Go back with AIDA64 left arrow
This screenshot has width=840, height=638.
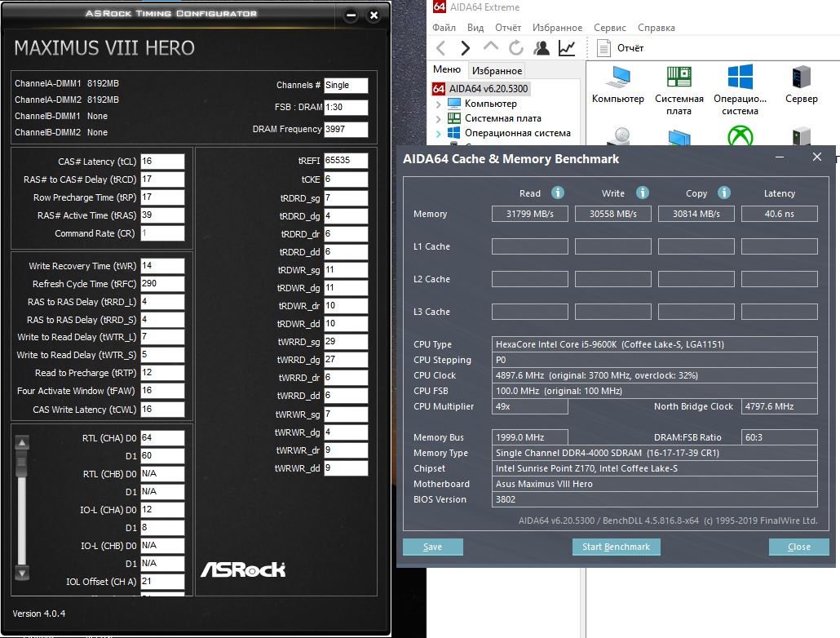click(x=441, y=48)
